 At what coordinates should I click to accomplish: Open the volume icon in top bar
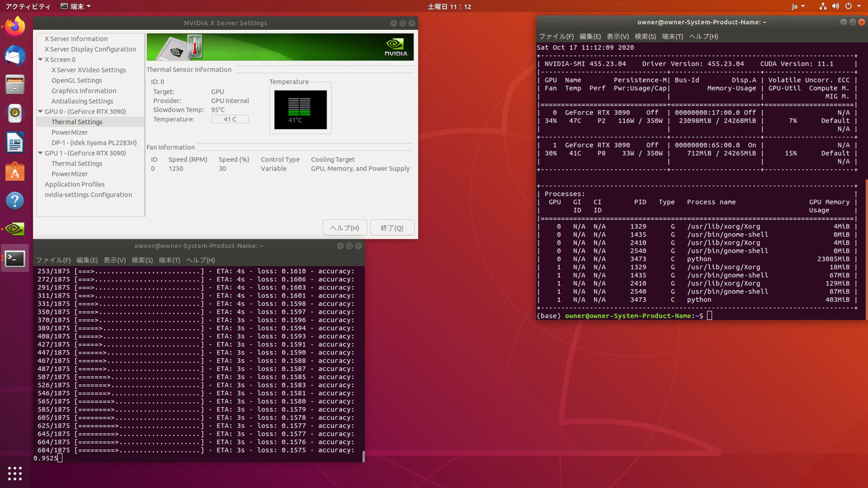835,7
